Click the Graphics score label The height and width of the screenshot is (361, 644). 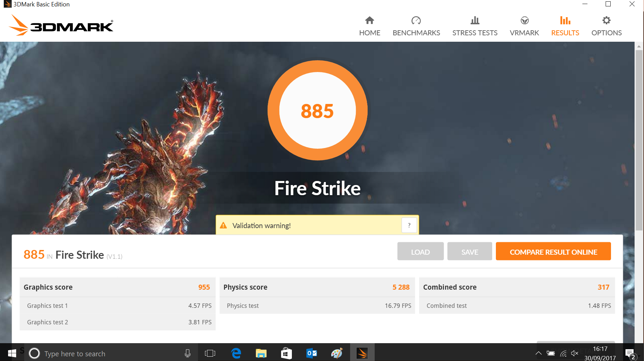pos(48,287)
